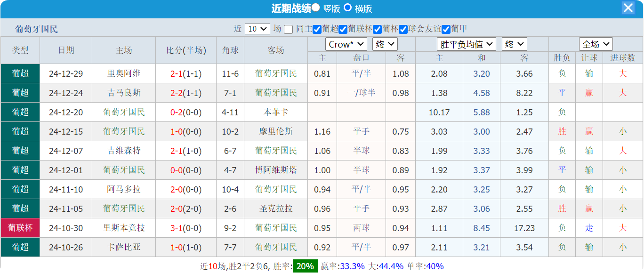Disable the 球会友谊 friendly matches checkbox
Image resolution: width=644 pixels, height=273 pixels.
pos(403,29)
